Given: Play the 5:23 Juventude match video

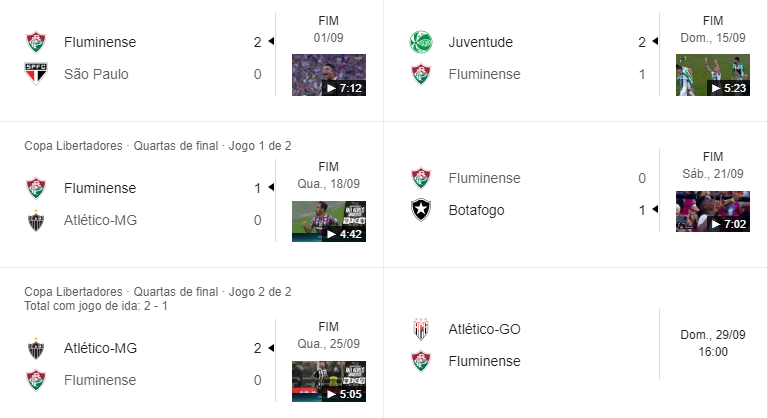Looking at the screenshot, I should 713,75.
